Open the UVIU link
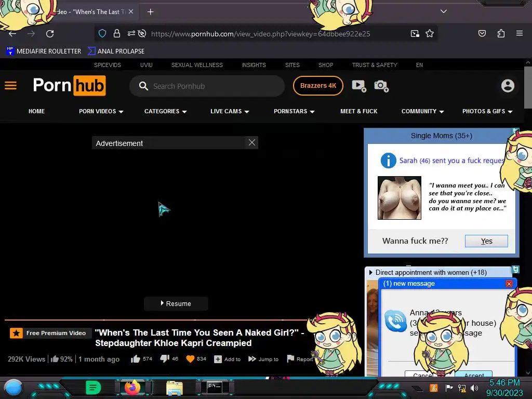This screenshot has width=532, height=399. 146,65
